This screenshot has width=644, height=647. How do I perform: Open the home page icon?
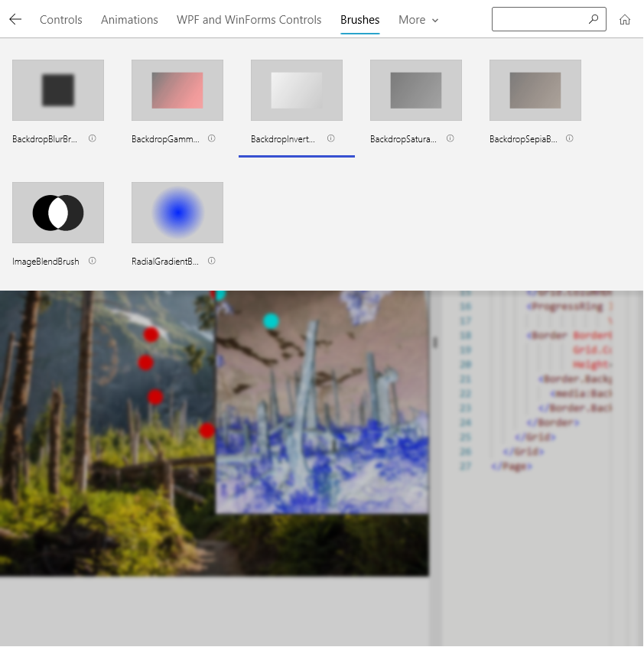coord(625,19)
